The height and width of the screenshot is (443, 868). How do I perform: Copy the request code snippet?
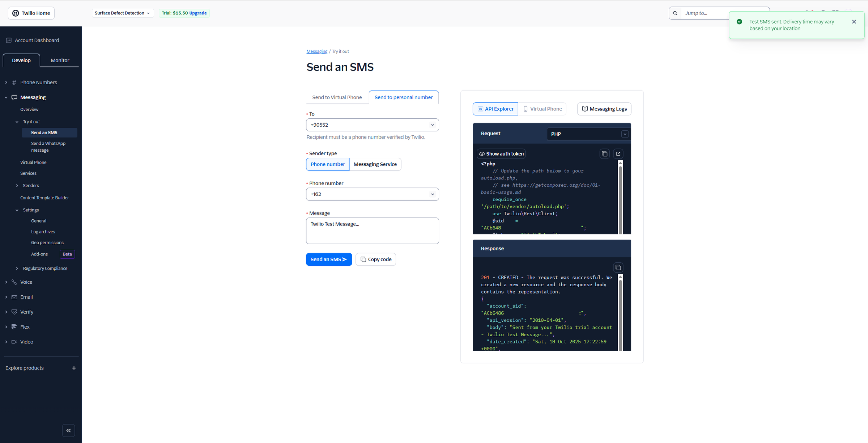pyautogui.click(x=604, y=154)
